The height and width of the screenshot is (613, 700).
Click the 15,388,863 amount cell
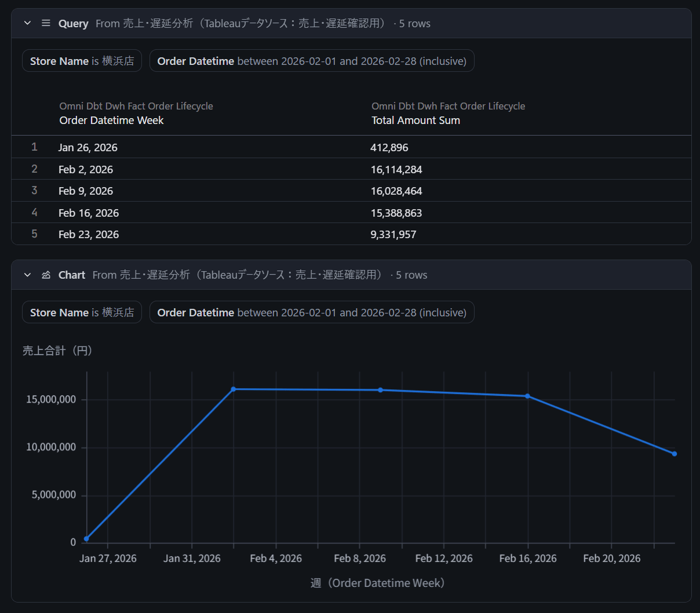click(396, 213)
